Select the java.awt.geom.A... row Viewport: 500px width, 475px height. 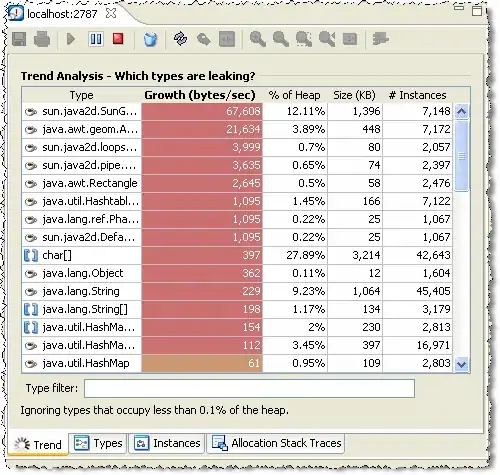coord(237,129)
